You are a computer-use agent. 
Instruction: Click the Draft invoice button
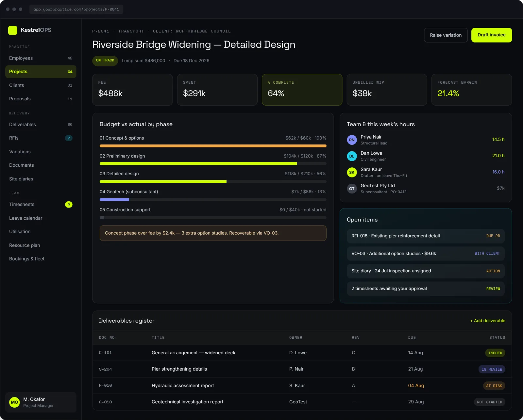(492, 35)
